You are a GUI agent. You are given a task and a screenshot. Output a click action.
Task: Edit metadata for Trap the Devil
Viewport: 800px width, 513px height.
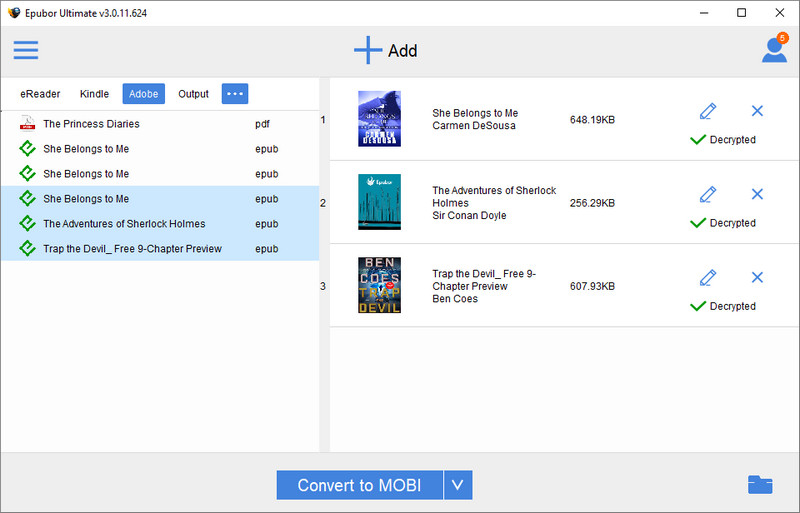coord(708,277)
